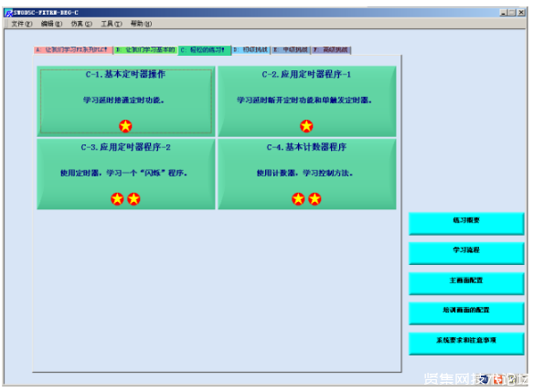The height and width of the screenshot is (392, 533).
Task: Open the 仿真 (Simulation) menu
Action: pyautogui.click(x=81, y=24)
